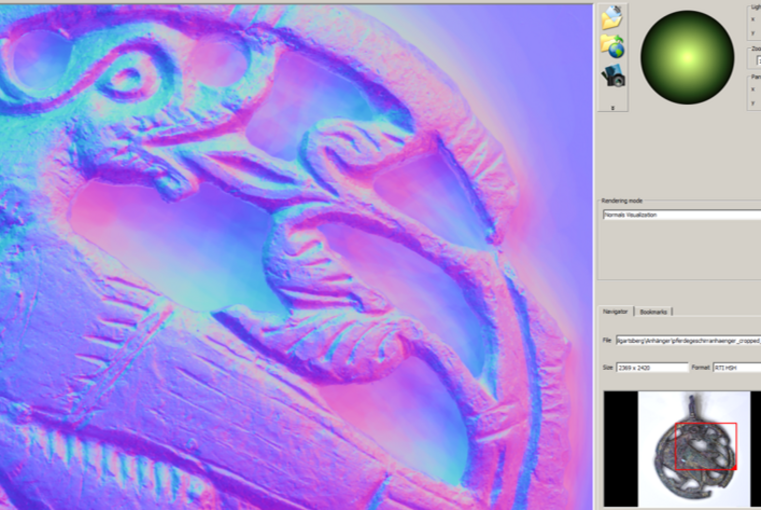Click the green light direction sphere
The height and width of the screenshot is (510, 761).
coord(687,57)
